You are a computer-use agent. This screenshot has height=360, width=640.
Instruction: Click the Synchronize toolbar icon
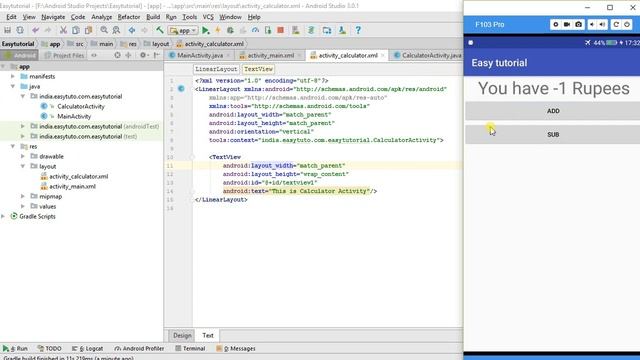[20, 30]
